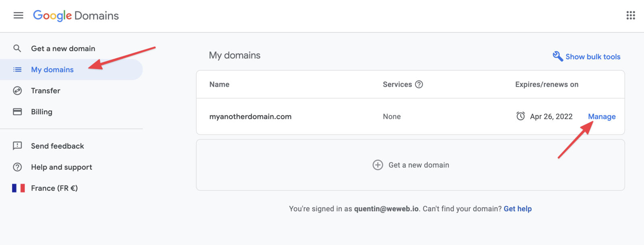Click the search magnifier icon in sidebar

[x=17, y=49]
